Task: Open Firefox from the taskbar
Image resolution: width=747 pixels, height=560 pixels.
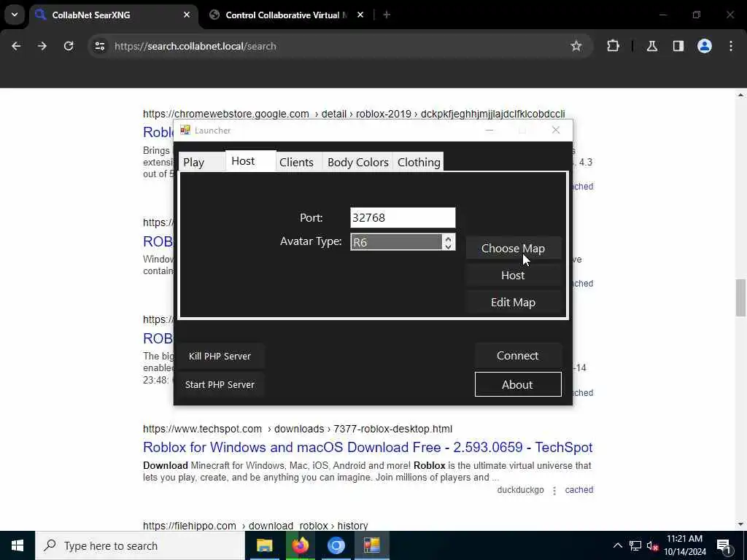Action: [300, 545]
